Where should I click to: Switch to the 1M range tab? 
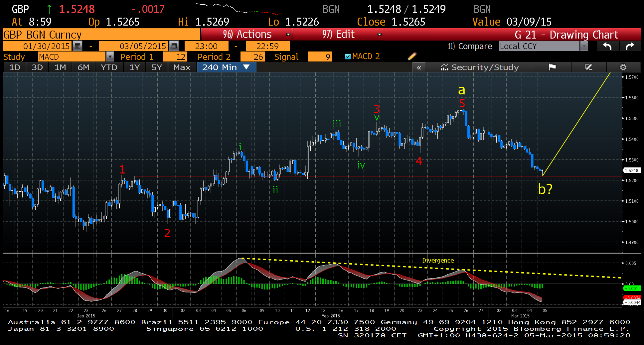[x=60, y=67]
